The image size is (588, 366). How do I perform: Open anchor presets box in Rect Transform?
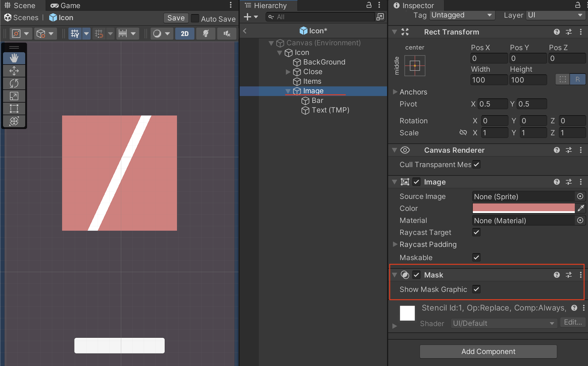pos(415,66)
